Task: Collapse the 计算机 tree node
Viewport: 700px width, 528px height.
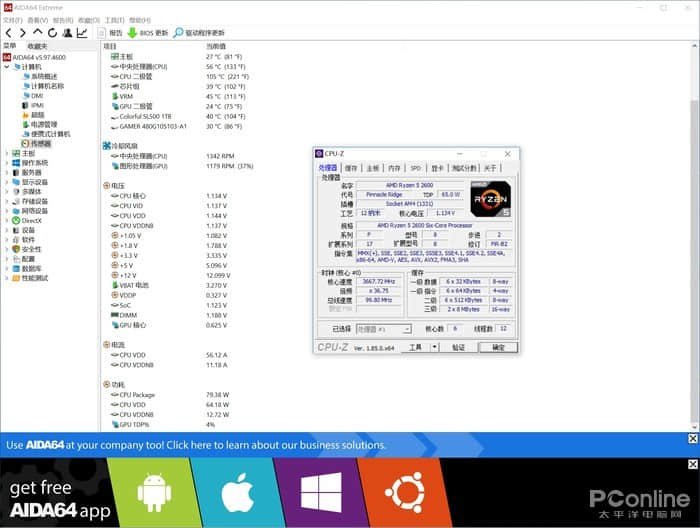Action: pos(7,67)
